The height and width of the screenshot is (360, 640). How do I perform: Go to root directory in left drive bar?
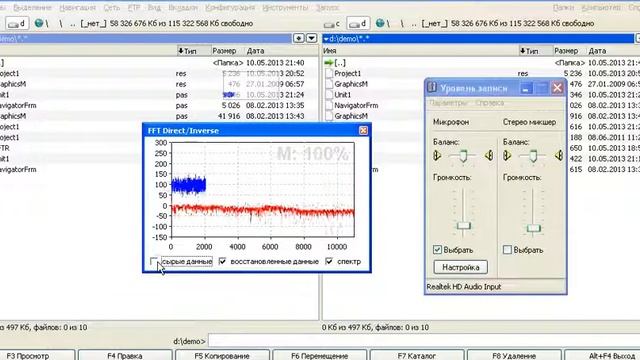(47, 24)
